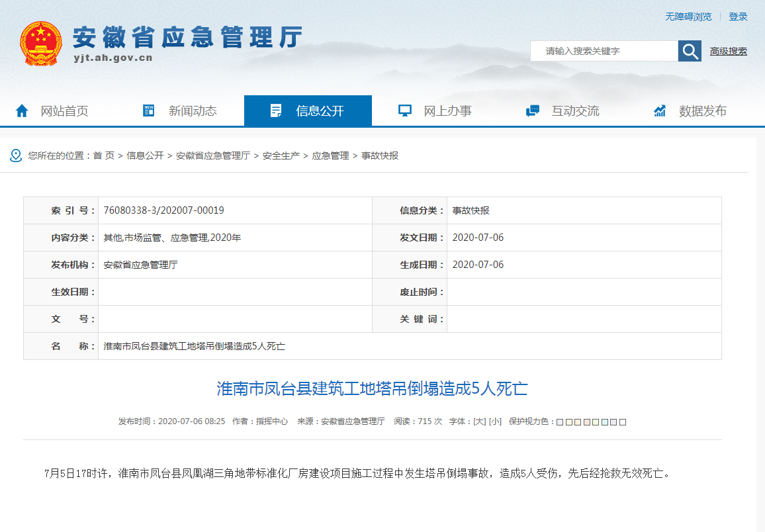The width and height of the screenshot is (765, 532).
Task: Open the 新闻动态 menu item
Action: point(192,111)
